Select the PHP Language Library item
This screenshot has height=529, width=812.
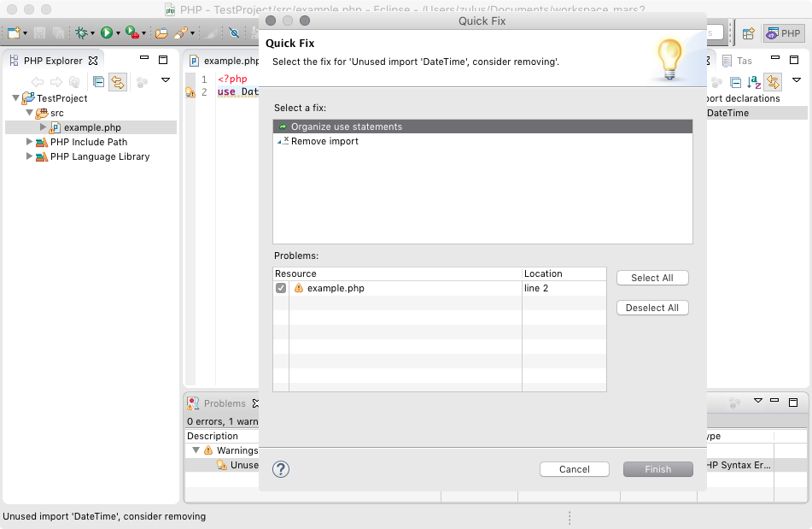coord(99,156)
